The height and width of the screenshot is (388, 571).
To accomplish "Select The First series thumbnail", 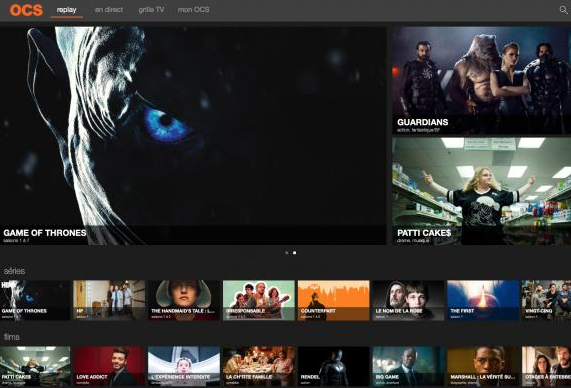I will tap(483, 300).
